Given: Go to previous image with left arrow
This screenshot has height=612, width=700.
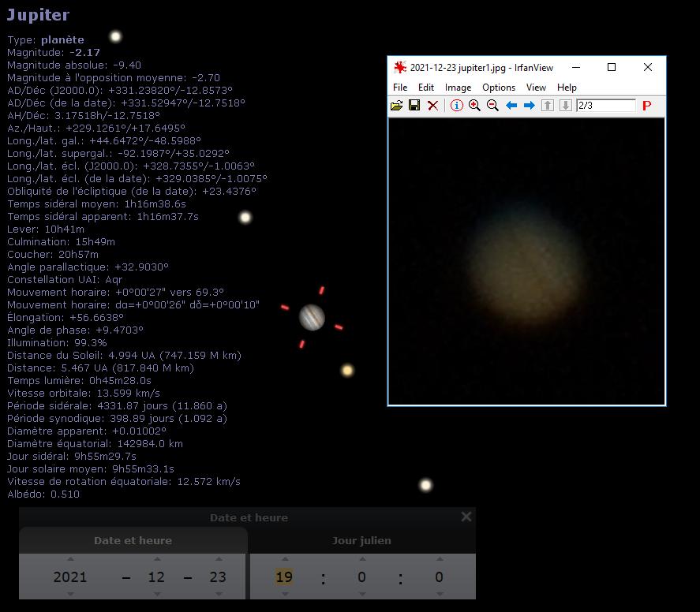Looking at the screenshot, I should coord(511,106).
